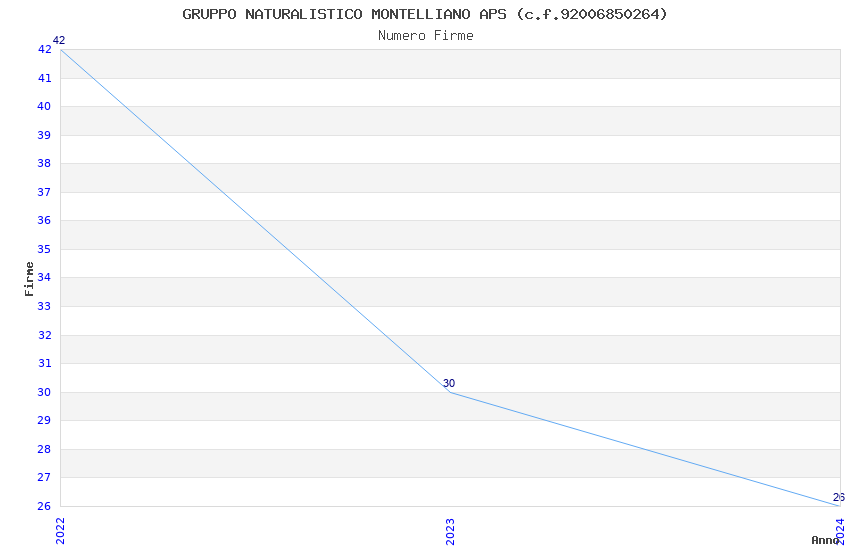Click y-axis tick value 37
The width and height of the screenshot is (850, 550).
[x=44, y=192]
